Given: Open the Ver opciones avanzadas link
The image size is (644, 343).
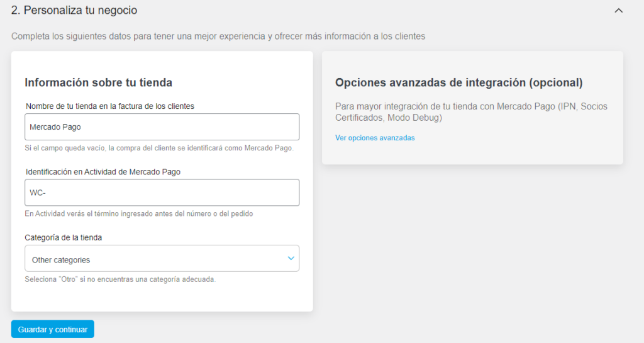Looking at the screenshot, I should [x=375, y=138].
